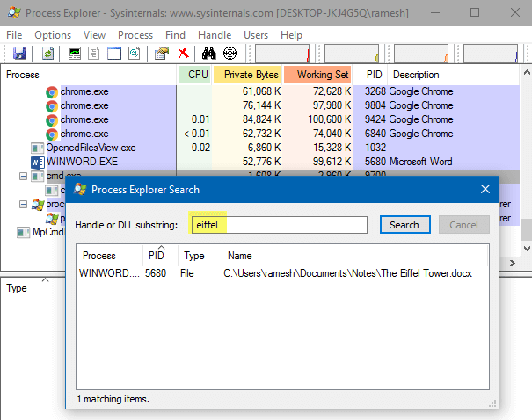The image size is (532, 420).
Task: Click the crosshair Find Window's Process icon
Action: point(230,54)
